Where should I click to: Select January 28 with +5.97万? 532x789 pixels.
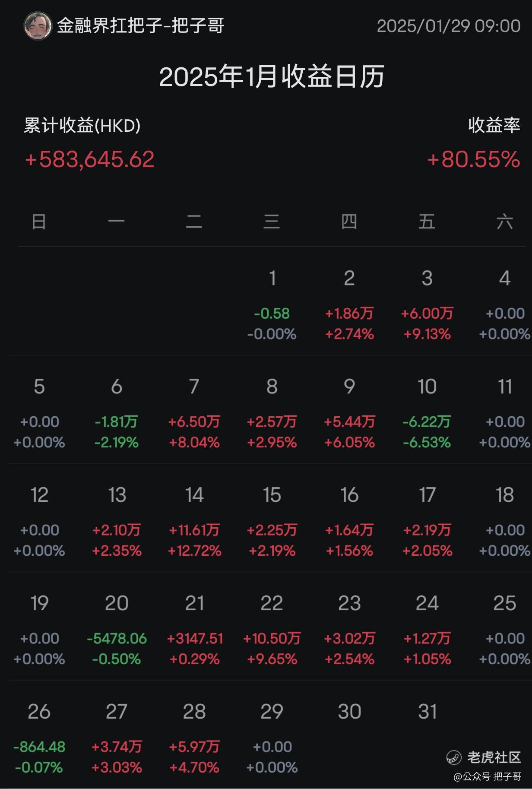click(x=194, y=738)
